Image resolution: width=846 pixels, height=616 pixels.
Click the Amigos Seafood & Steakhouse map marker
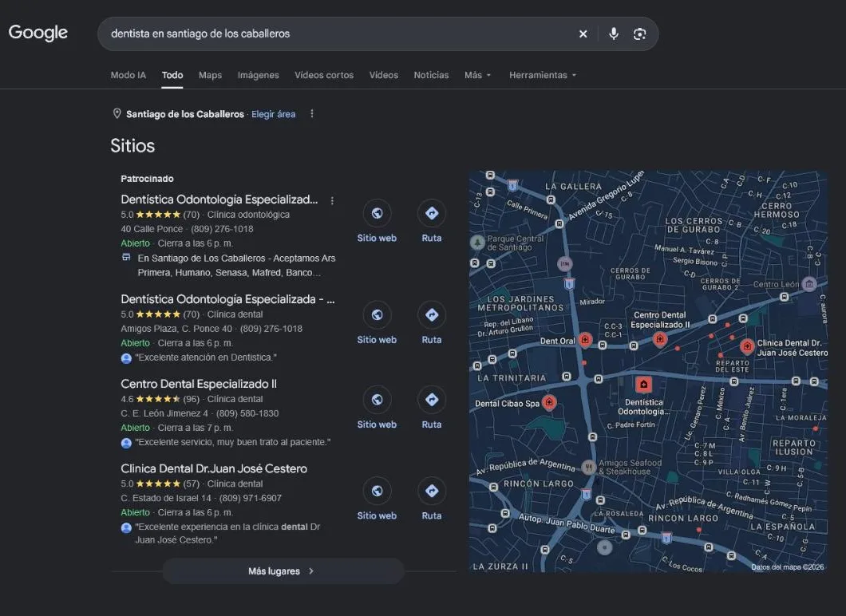[589, 467]
